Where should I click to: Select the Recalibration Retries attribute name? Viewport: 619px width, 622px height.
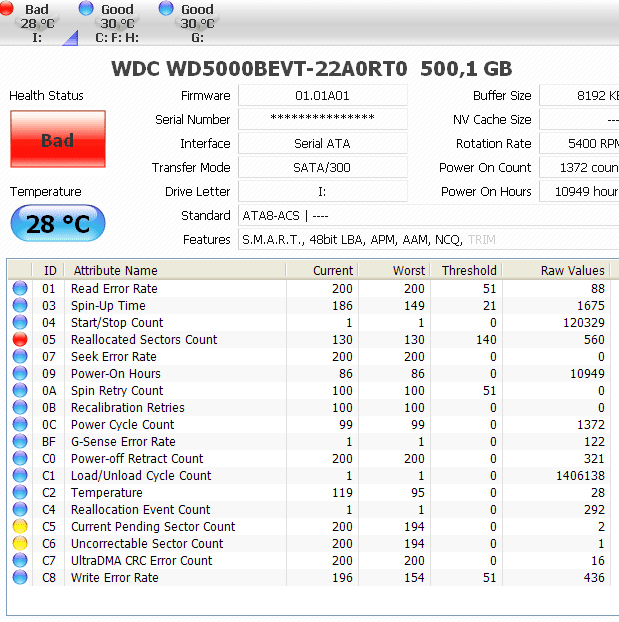pyautogui.click(x=128, y=407)
